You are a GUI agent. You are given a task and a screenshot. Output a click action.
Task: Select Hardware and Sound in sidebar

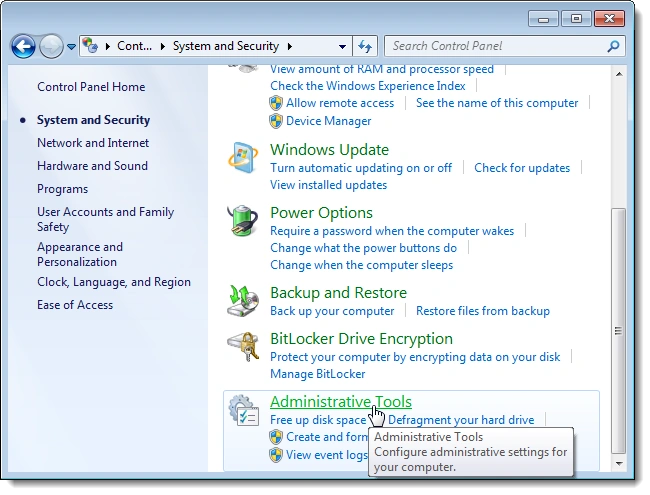click(x=92, y=166)
